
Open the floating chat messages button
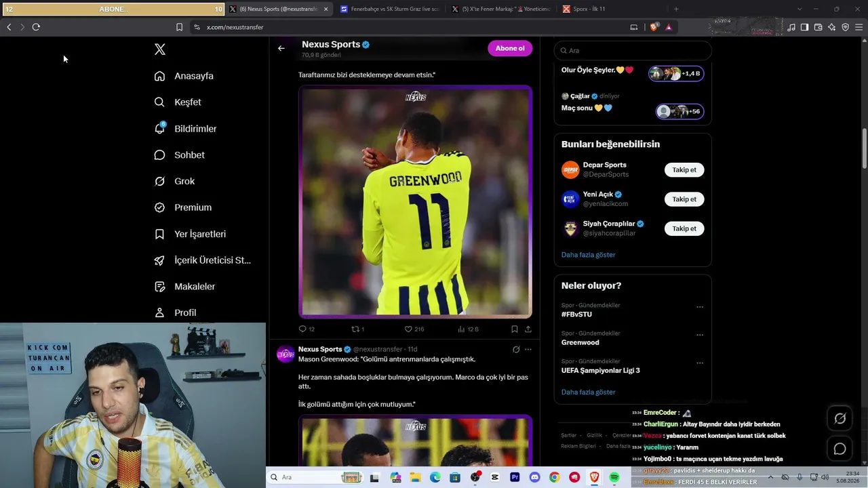(840, 449)
